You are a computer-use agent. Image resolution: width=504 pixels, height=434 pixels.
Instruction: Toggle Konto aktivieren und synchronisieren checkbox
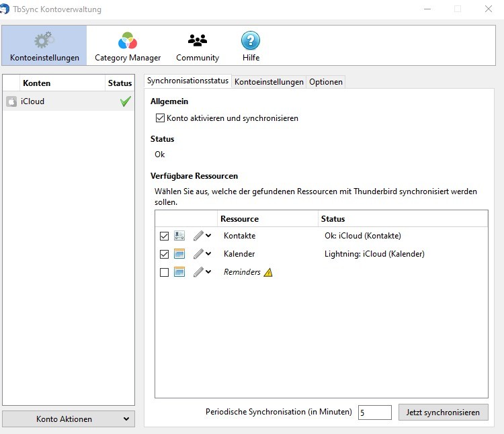click(x=160, y=118)
